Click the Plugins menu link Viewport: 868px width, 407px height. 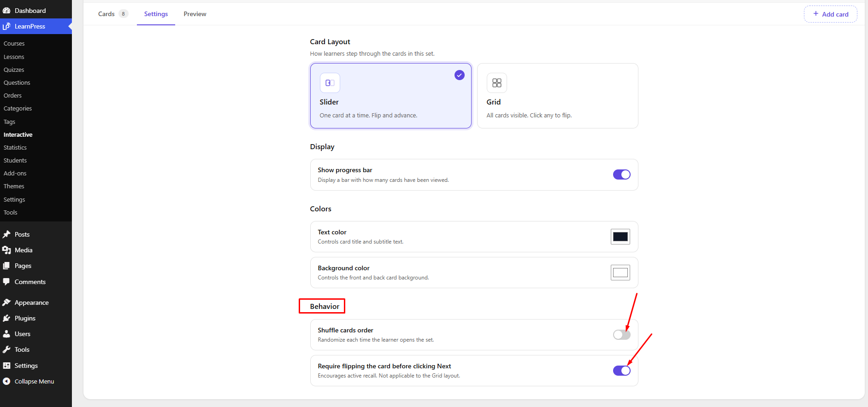pos(36,318)
